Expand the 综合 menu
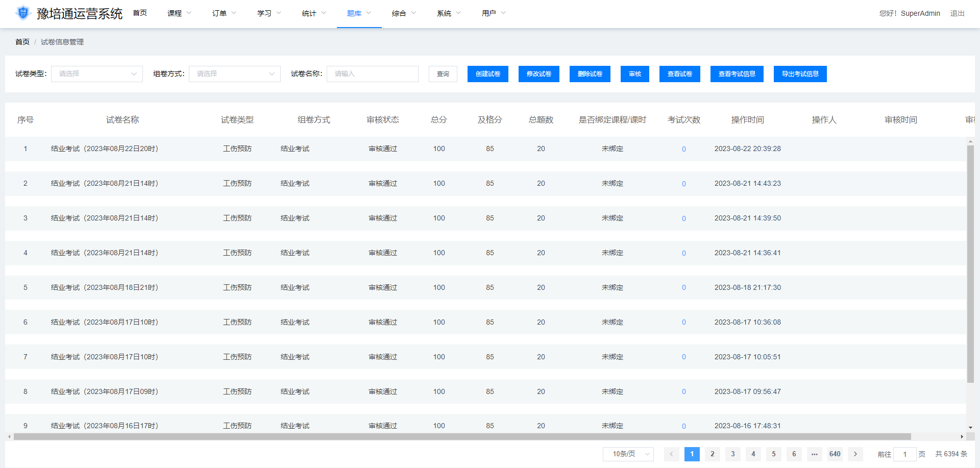 coord(404,13)
